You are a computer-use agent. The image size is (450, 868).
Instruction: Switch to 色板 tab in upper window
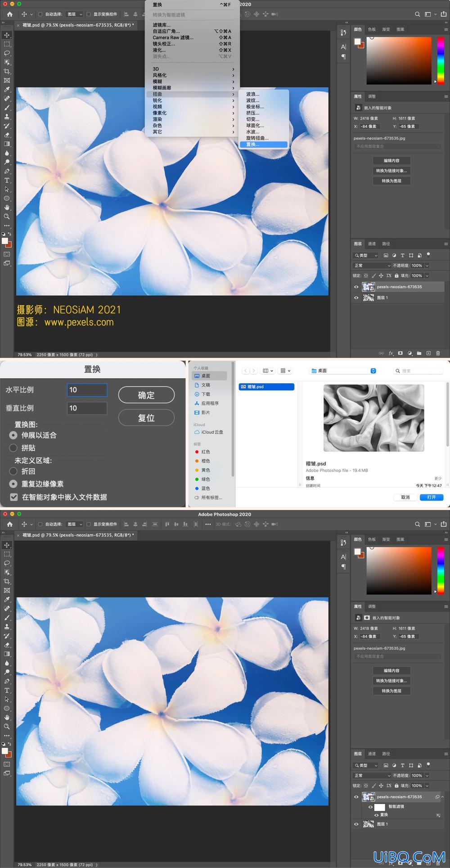point(372,29)
